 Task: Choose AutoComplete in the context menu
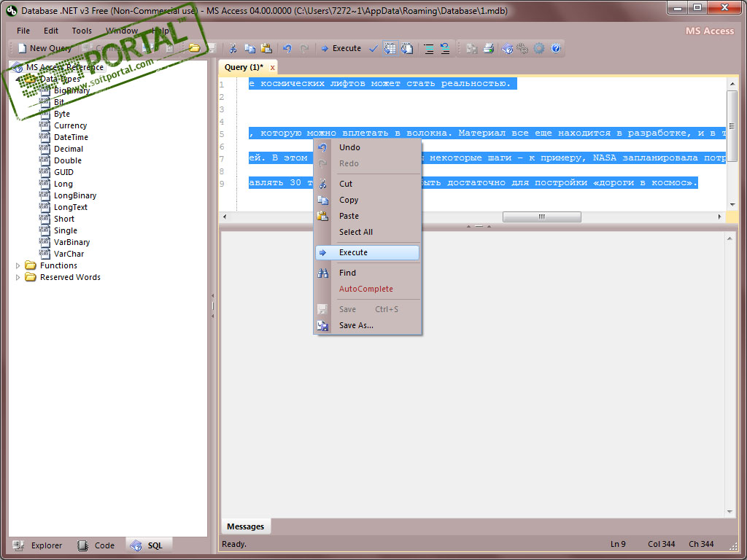point(368,289)
